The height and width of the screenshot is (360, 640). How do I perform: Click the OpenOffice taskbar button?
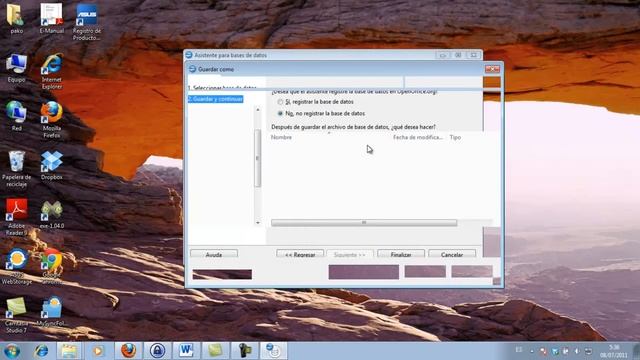coord(273,351)
